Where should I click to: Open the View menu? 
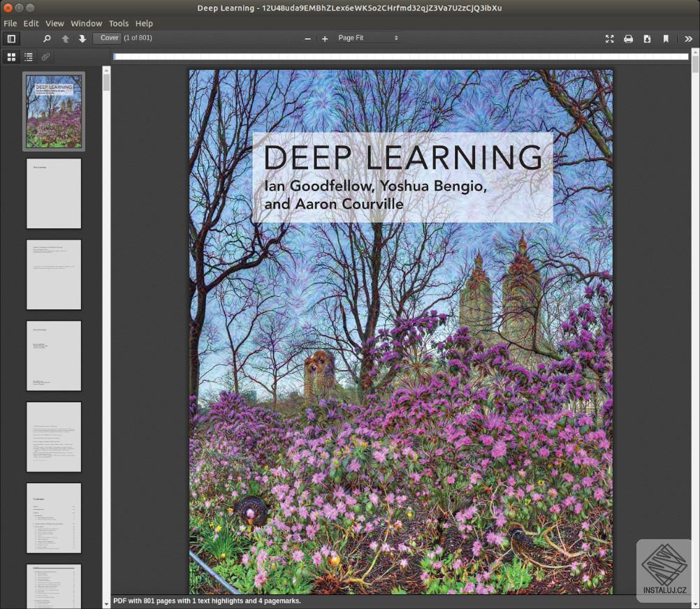pyautogui.click(x=54, y=23)
